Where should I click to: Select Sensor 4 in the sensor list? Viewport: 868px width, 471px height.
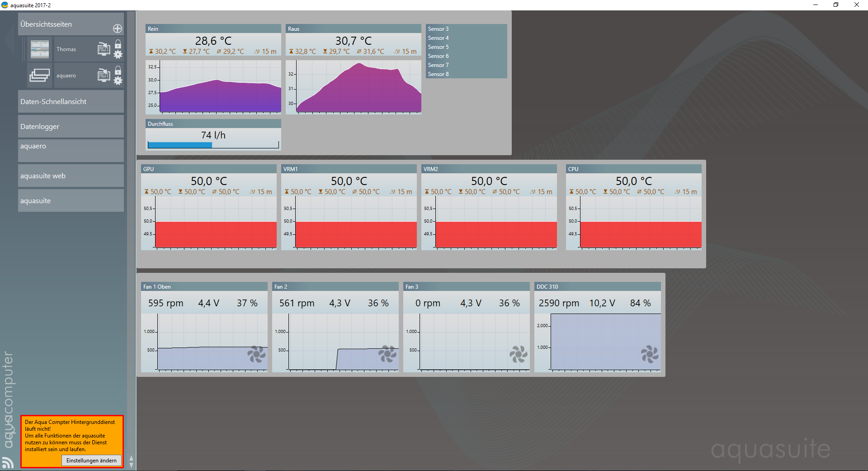467,38
